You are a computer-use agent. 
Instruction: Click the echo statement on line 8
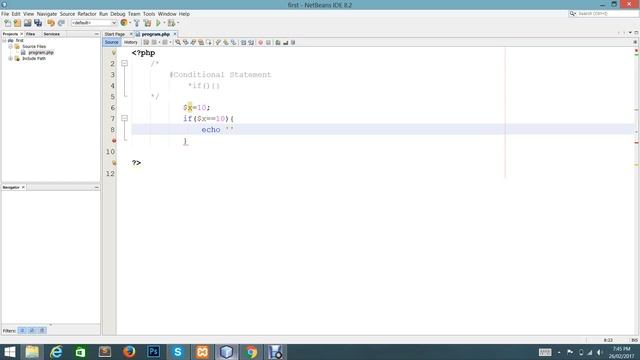(218, 129)
